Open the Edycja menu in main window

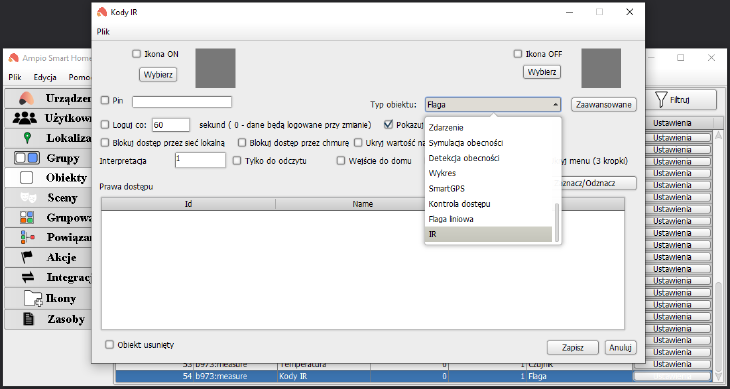[x=45, y=78]
